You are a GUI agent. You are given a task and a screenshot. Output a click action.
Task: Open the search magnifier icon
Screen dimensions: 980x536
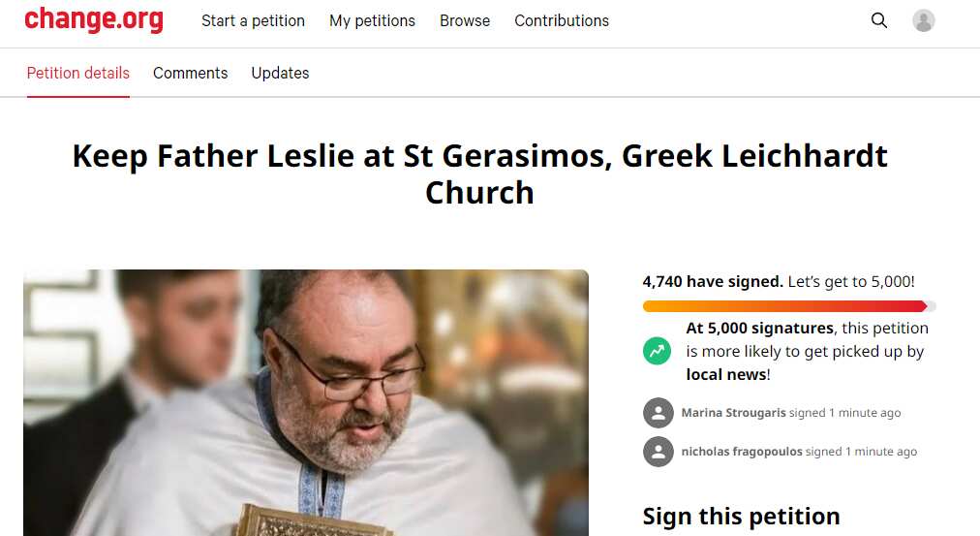pyautogui.click(x=879, y=20)
